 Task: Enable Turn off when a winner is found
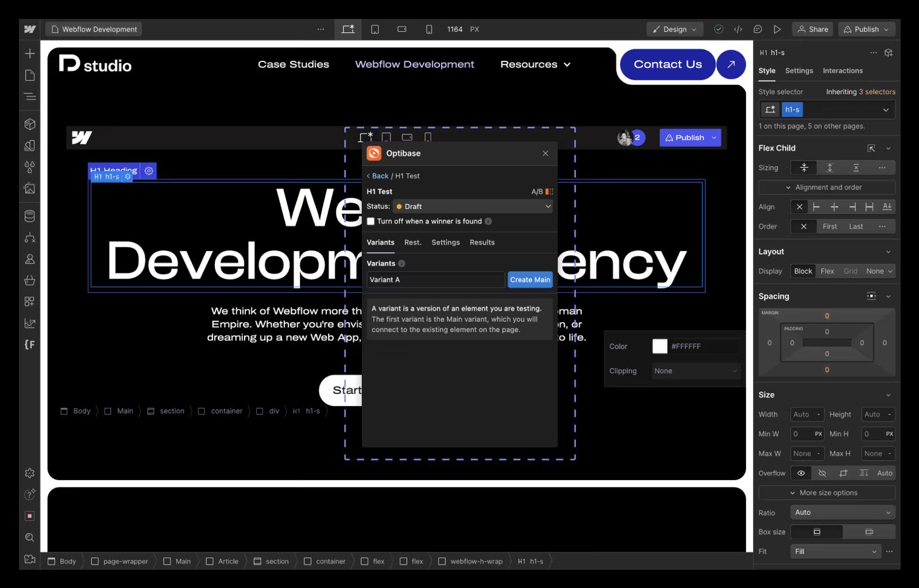[370, 221]
